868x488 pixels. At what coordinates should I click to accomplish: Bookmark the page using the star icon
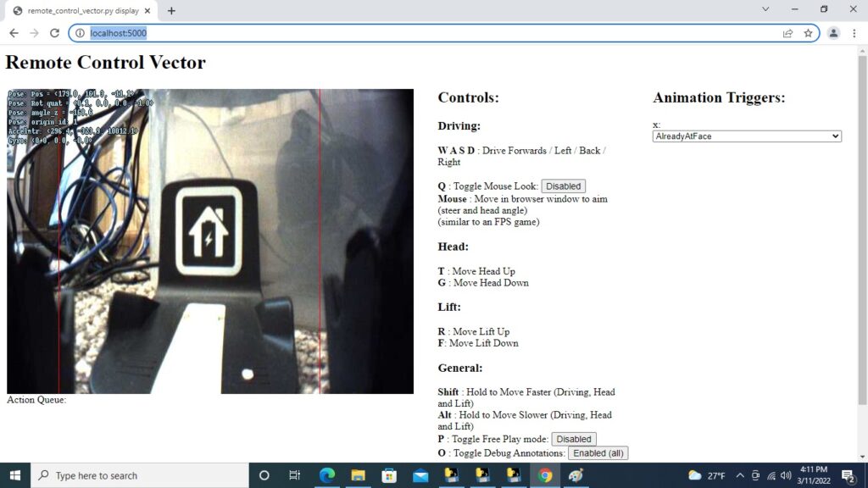(808, 33)
